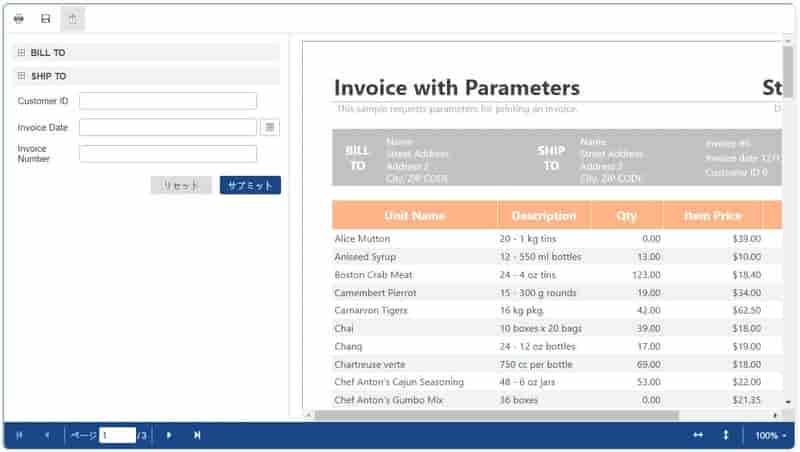Click the Invoice with Parameters title
This screenshot has width=800, height=452.
(457, 88)
